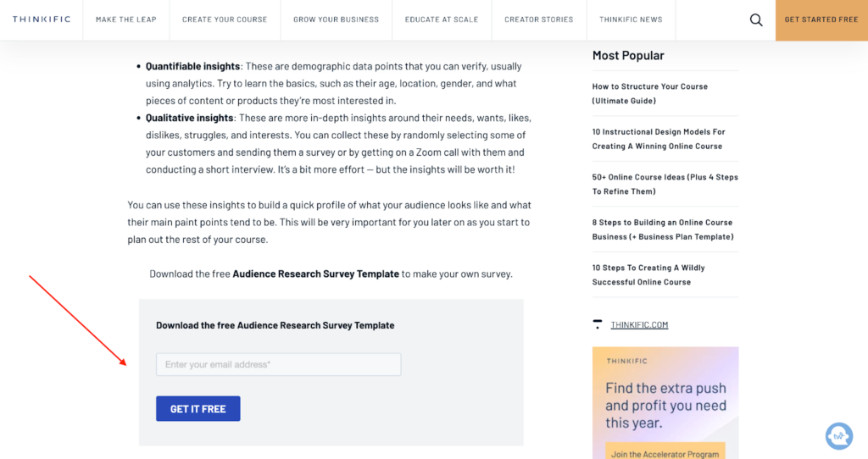Viewport: 868px width, 459px height.
Task: Open the chat widget bubble icon
Action: pos(838,436)
